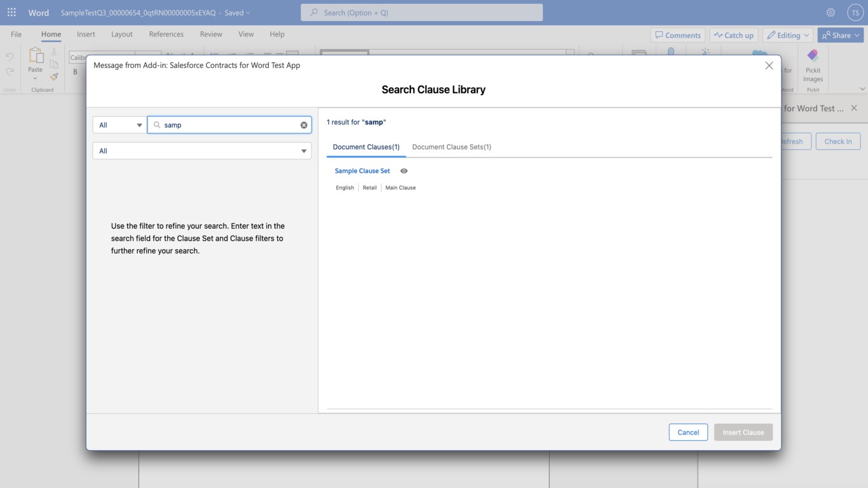
Task: Open the References ribbon tab
Action: 166,34
